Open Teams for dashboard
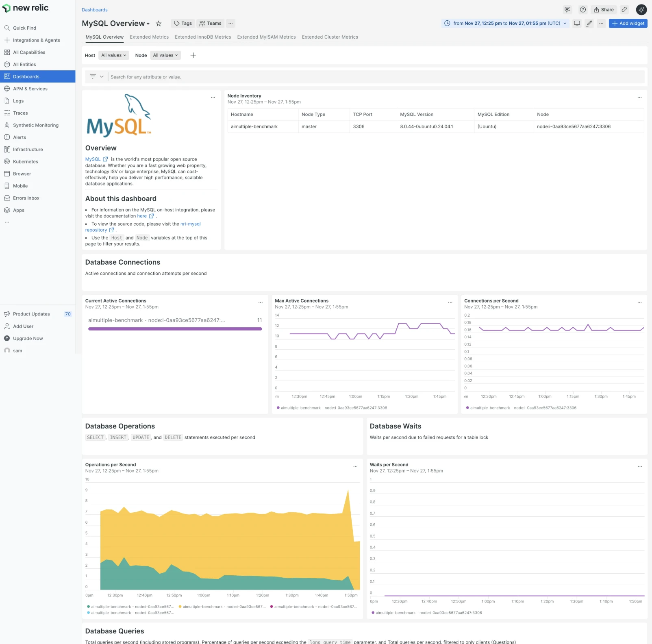Screen dimensions: 652x644 click(211, 24)
